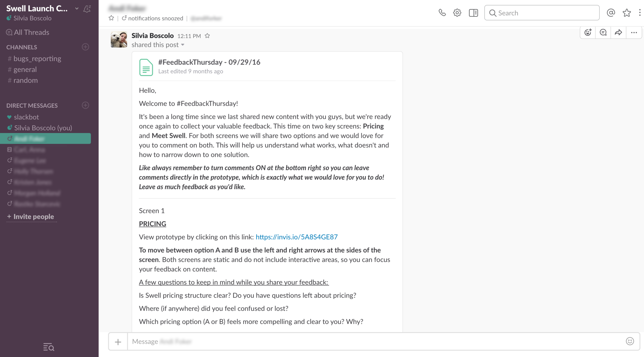
Task: Open Silvia Boscolo (you) direct message
Action: (39, 128)
